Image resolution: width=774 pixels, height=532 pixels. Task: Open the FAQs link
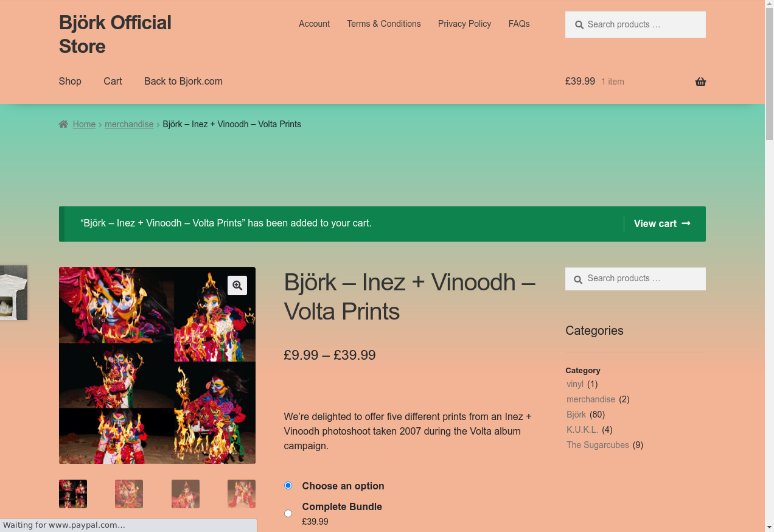[x=519, y=24]
